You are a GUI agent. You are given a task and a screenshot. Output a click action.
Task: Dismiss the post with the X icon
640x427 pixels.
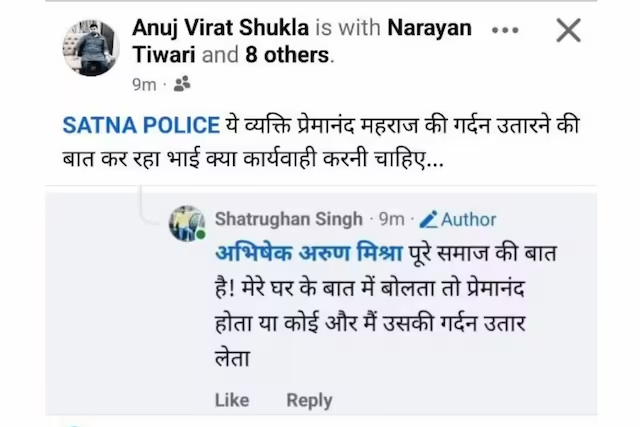click(568, 30)
